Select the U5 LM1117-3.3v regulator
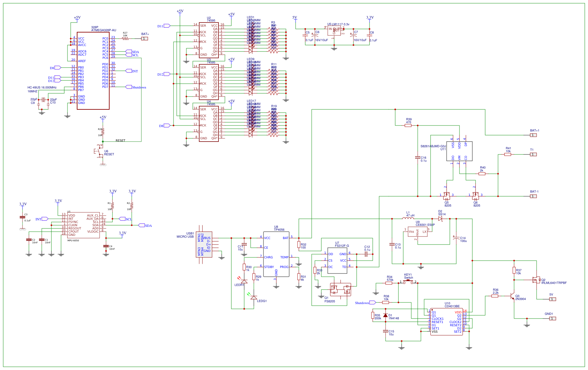 [x=334, y=31]
